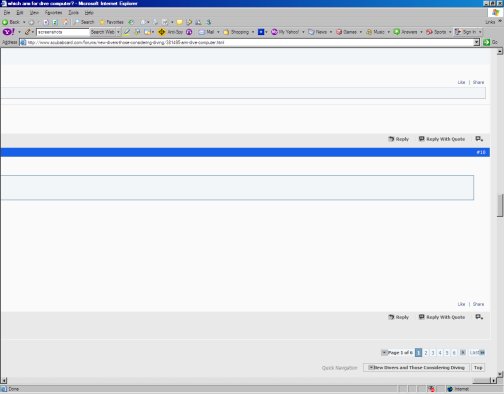This screenshot has height=394, width=504.
Task: Open the Music toolbar button
Action: click(376, 32)
